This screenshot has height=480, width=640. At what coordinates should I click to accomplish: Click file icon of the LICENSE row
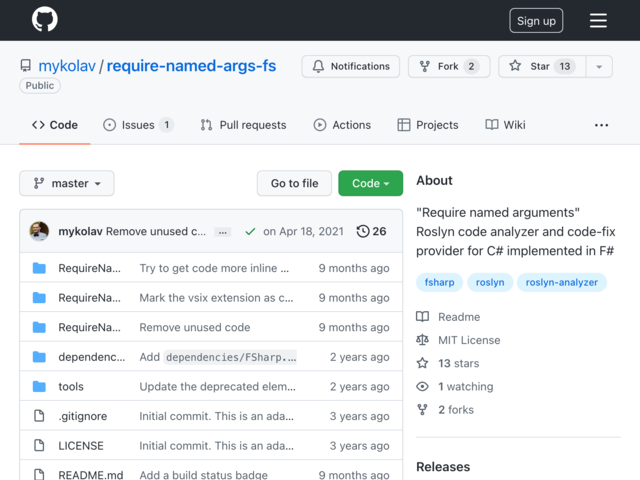(x=39, y=445)
